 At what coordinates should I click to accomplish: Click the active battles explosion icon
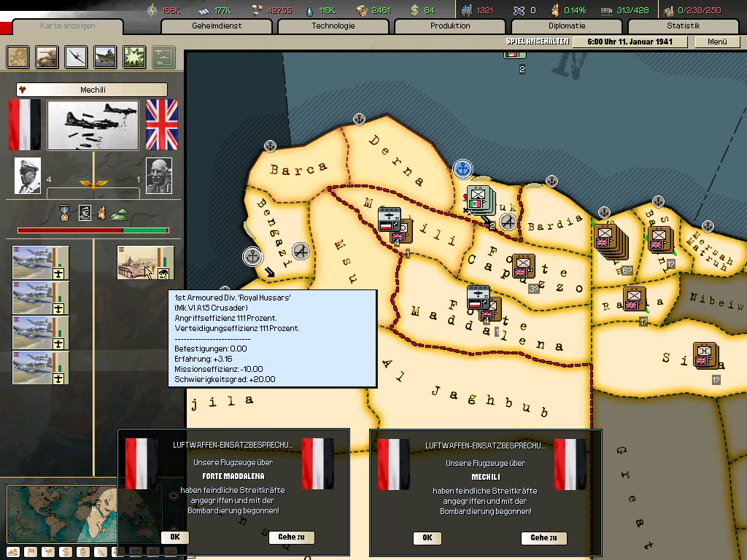point(134,57)
